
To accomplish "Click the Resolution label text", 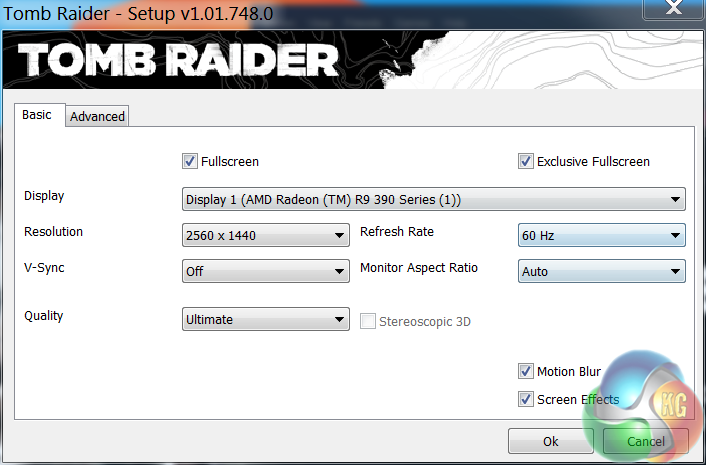I will coord(54,231).
